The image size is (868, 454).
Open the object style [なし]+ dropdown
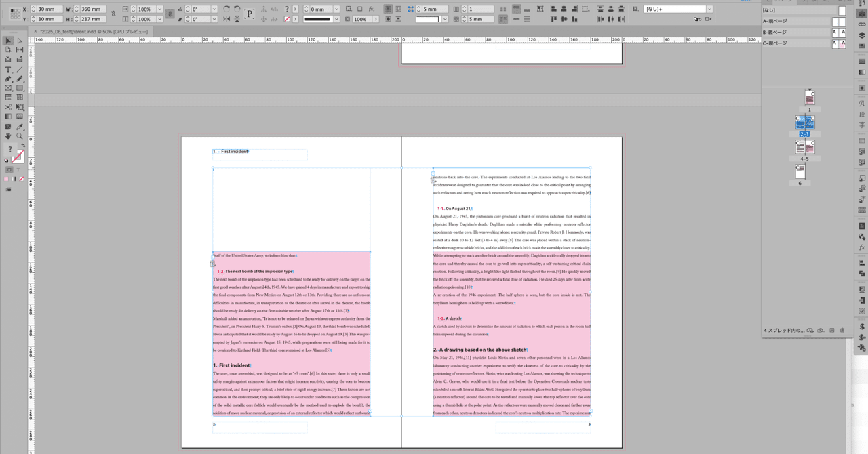(x=709, y=9)
